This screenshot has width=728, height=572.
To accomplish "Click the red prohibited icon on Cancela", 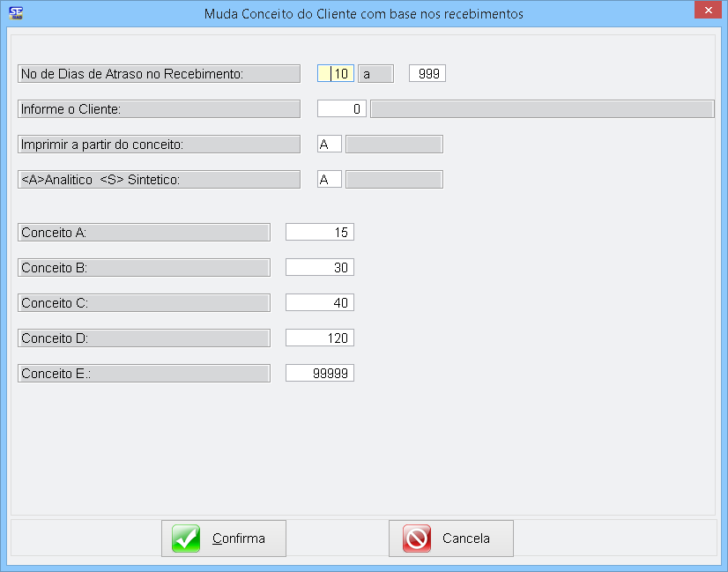I will (x=416, y=539).
